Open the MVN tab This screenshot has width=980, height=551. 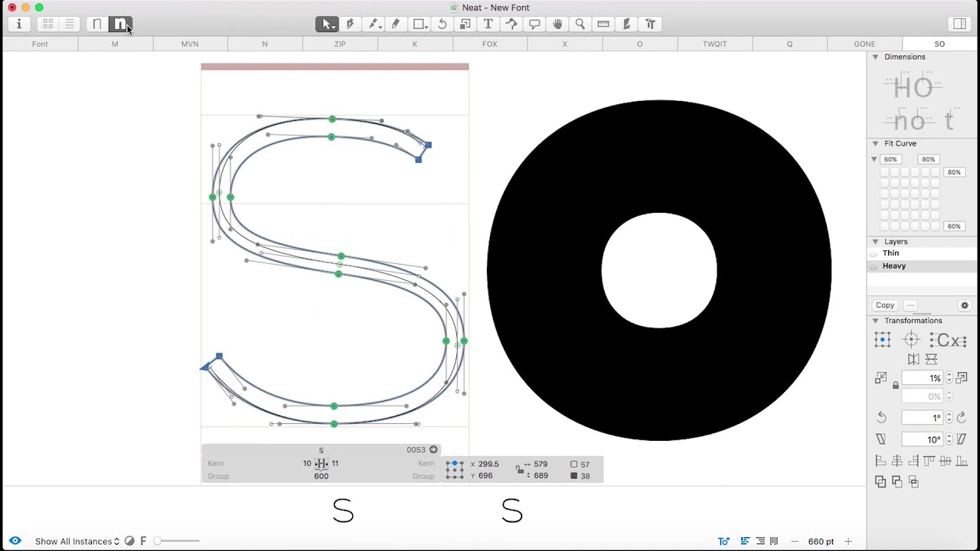[x=190, y=44]
